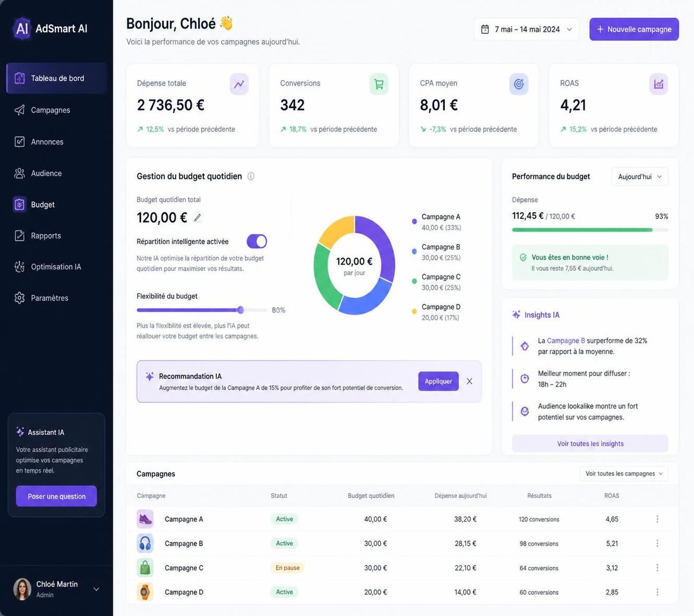
Task: Open the Campagne B link in insights
Action: [566, 341]
